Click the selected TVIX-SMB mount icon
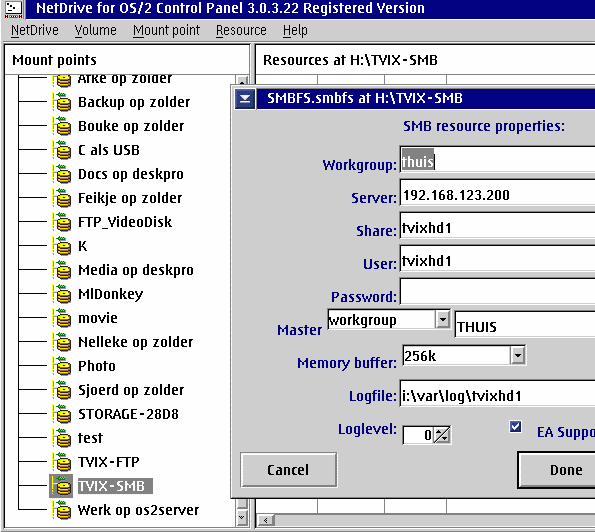Screen dimensions: 595x532 pos(61,486)
